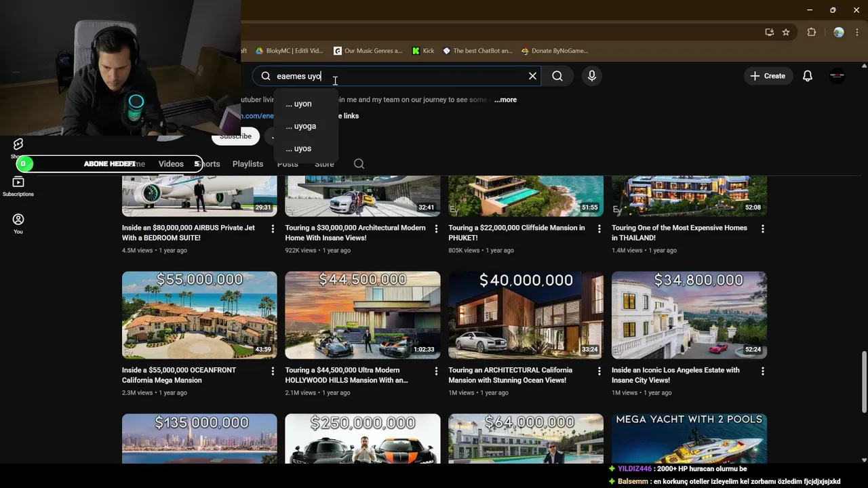Start voice search with microphone icon
The width and height of the screenshot is (868, 488).
click(592, 76)
